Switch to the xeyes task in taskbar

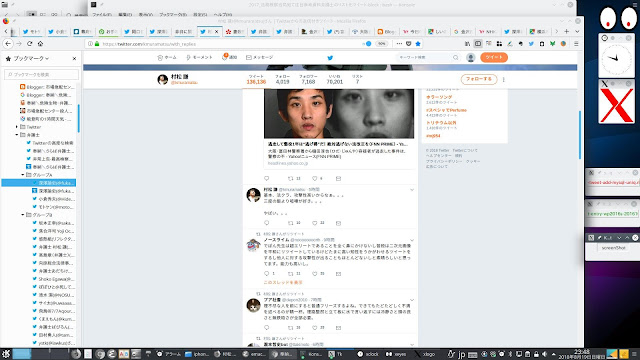[x=396, y=354]
